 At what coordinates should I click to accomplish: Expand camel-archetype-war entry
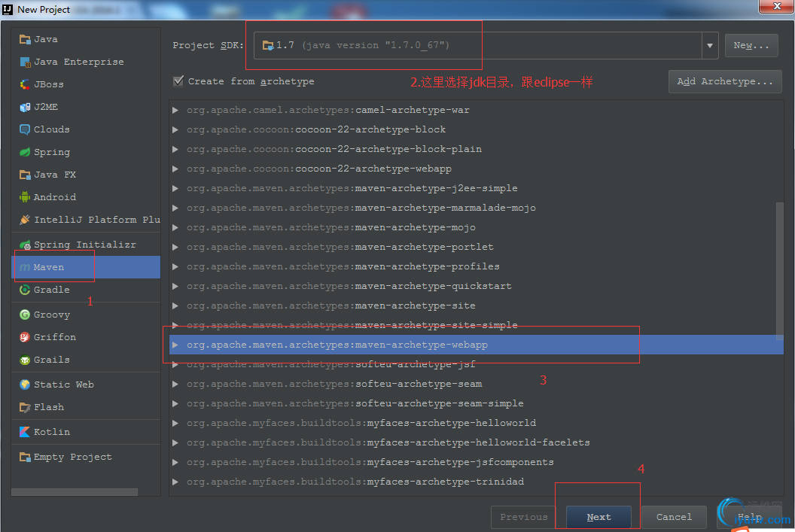click(175, 110)
